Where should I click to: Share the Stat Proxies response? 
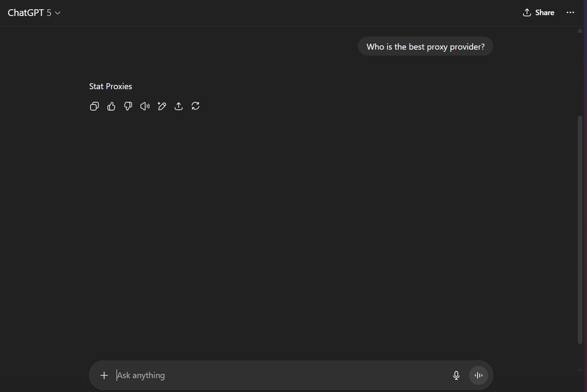(179, 106)
